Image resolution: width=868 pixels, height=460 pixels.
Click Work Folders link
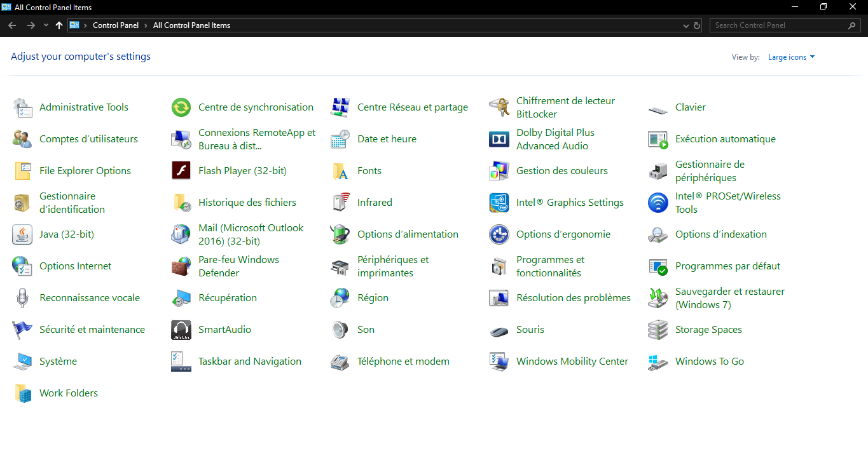(69, 393)
